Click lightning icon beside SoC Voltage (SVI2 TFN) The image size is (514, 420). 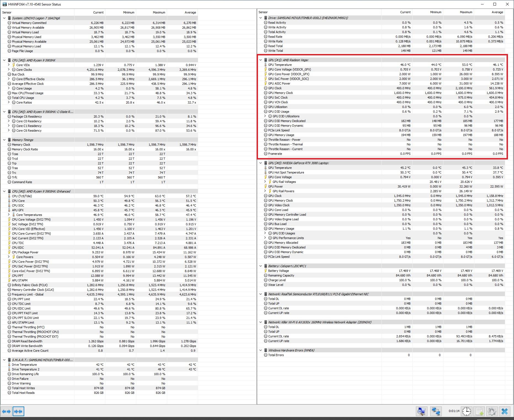pyautogui.click(x=9, y=224)
